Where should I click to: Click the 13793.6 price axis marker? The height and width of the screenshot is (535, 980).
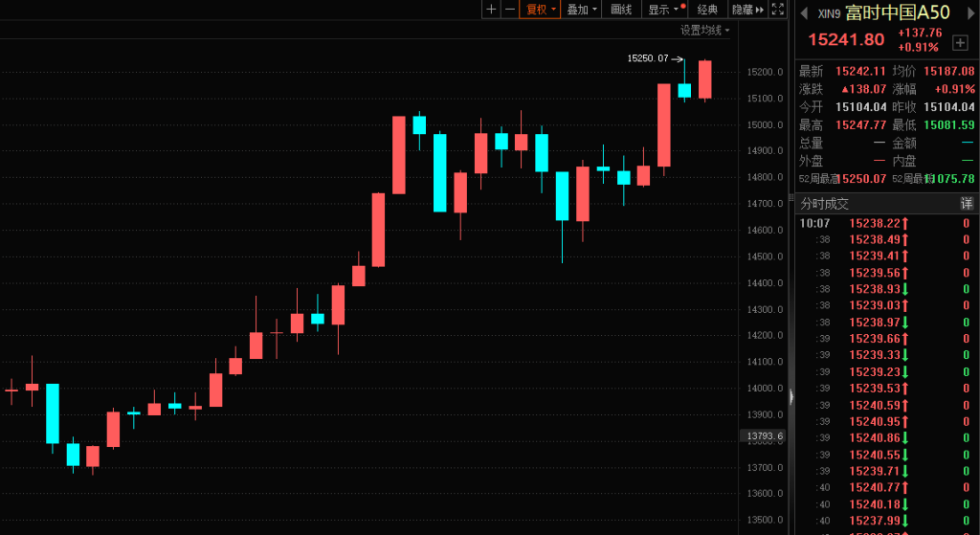[762, 436]
